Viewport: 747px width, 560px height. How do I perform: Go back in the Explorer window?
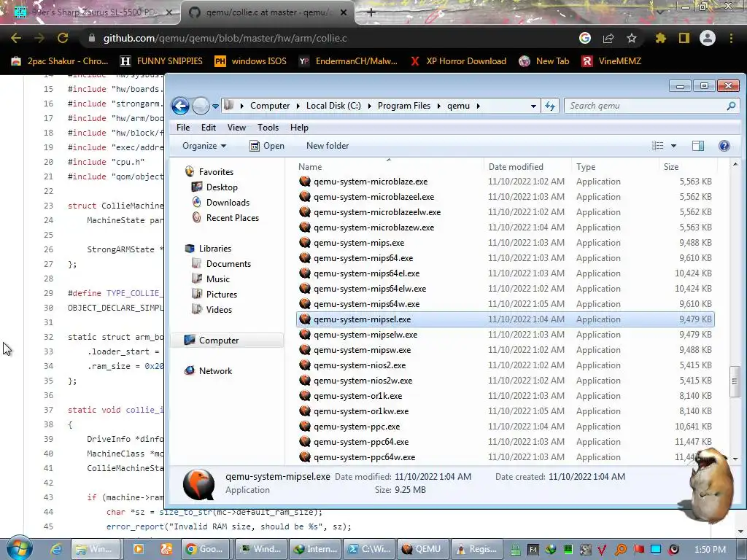(181, 106)
